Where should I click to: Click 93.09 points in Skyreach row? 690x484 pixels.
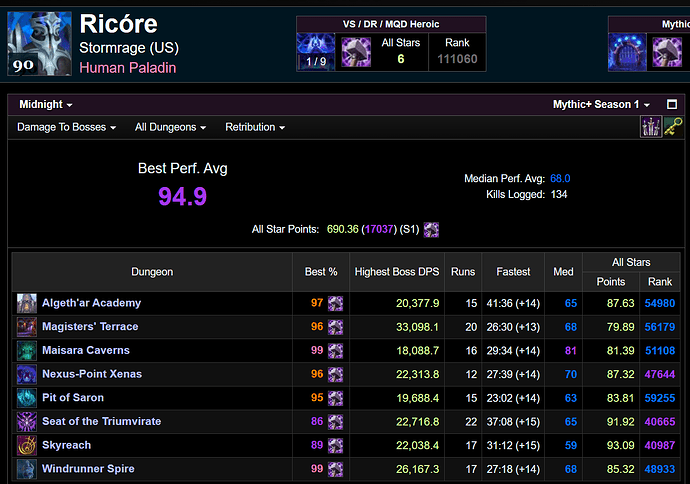pos(620,446)
